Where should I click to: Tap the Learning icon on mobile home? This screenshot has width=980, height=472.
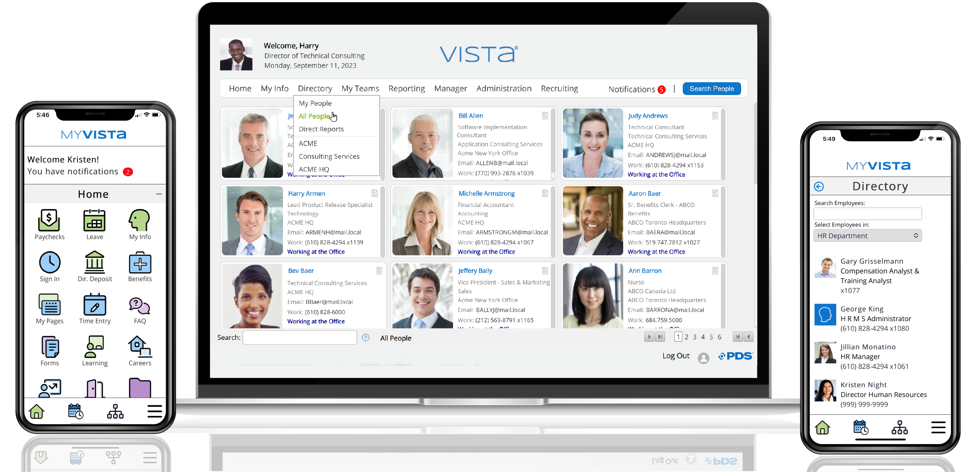pyautogui.click(x=94, y=347)
